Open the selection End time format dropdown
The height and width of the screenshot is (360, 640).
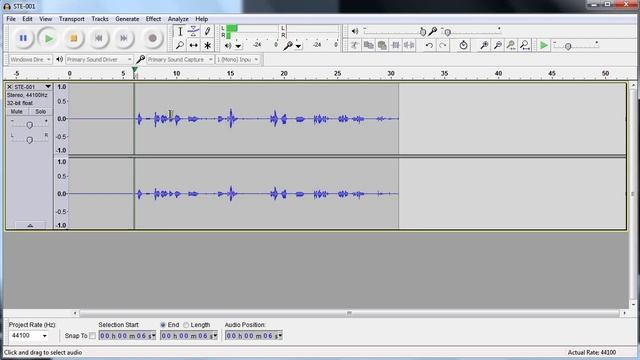(x=215, y=336)
